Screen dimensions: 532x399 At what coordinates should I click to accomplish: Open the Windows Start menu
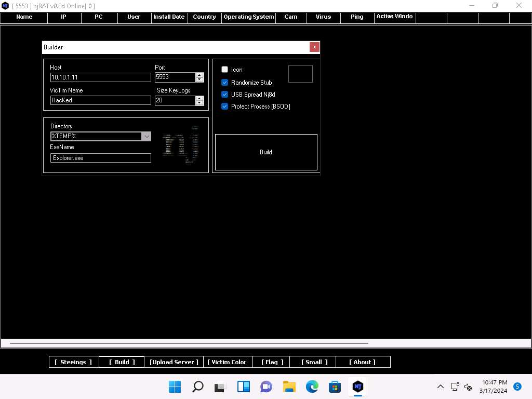point(175,387)
